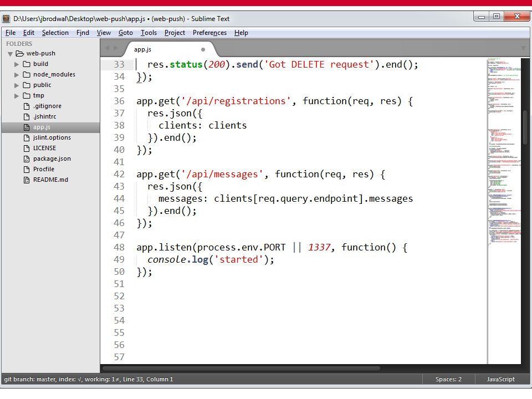Click the 'started' string on line 49
532x399 pixels.
coord(238,259)
